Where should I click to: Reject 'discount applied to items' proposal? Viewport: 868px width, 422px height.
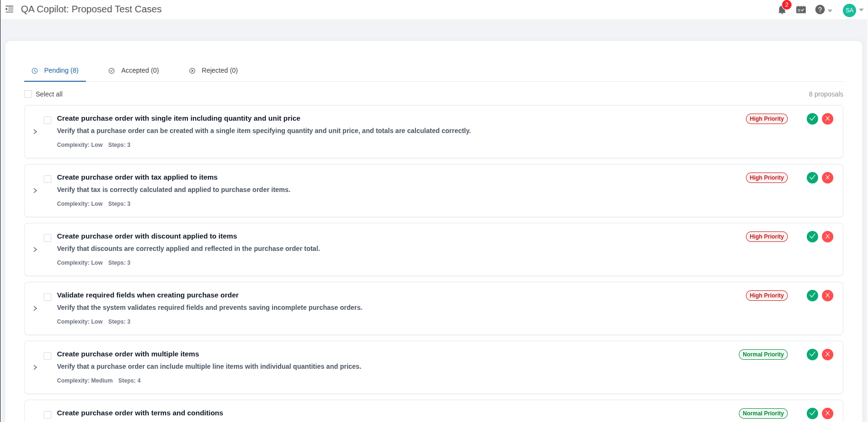828,237
